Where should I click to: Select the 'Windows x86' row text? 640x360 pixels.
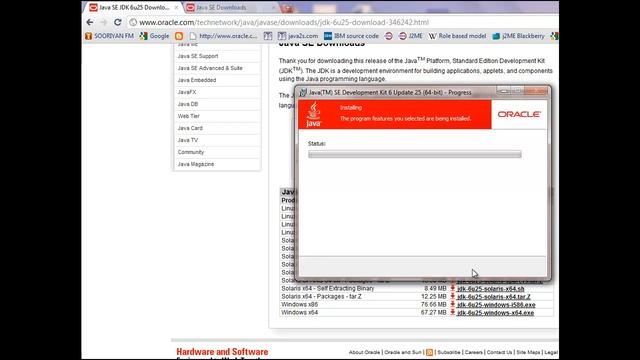click(x=300, y=304)
